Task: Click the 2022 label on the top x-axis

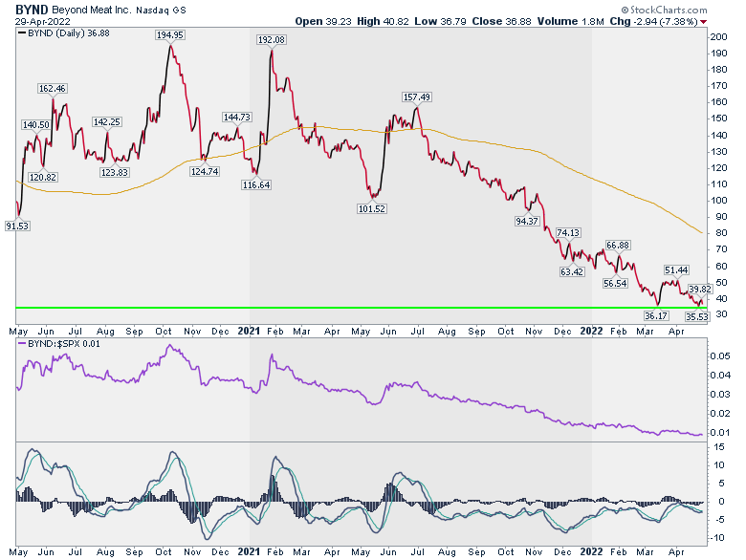Action: 591,331
